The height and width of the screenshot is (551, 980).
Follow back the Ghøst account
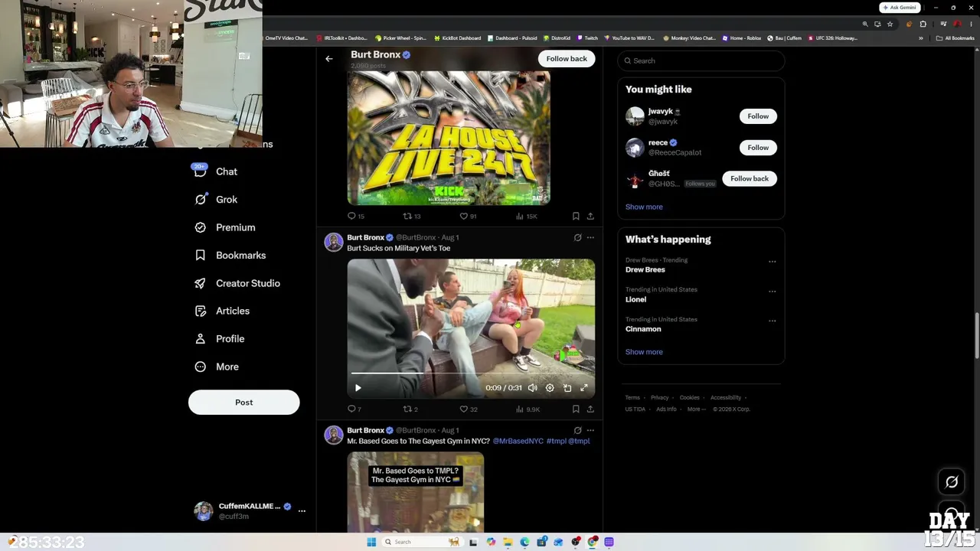tap(749, 179)
